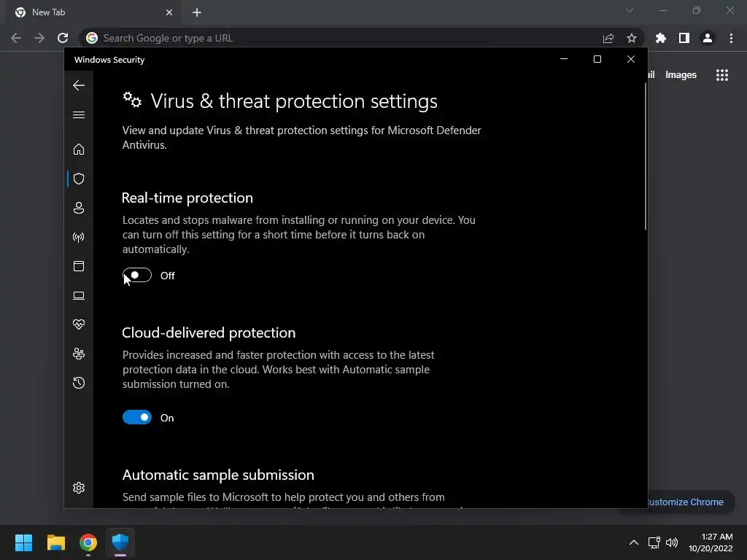Show hidden system tray icons
The height and width of the screenshot is (560, 747).
tap(634, 542)
